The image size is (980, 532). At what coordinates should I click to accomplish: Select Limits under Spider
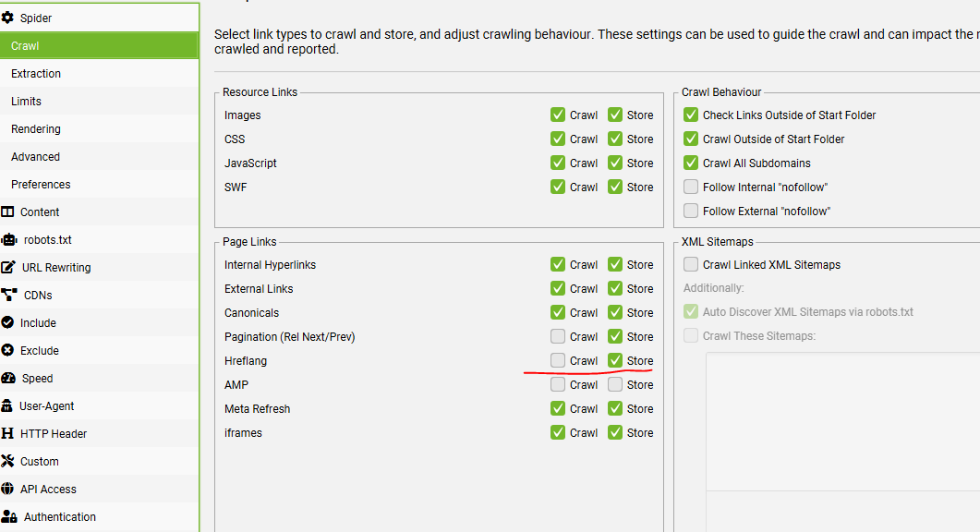[26, 101]
